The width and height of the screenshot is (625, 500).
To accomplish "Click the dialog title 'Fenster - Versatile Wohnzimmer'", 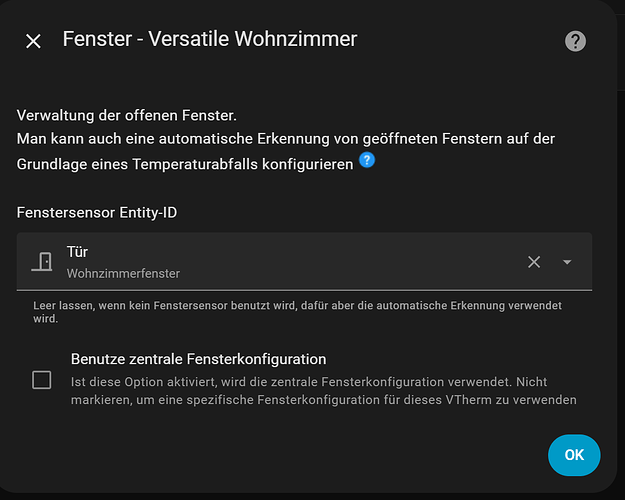I will click(210, 39).
